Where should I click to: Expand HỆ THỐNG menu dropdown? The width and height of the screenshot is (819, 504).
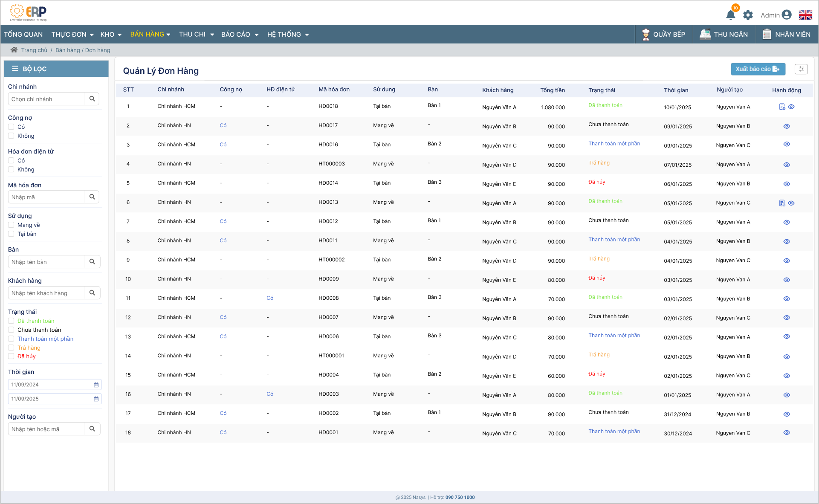288,35
